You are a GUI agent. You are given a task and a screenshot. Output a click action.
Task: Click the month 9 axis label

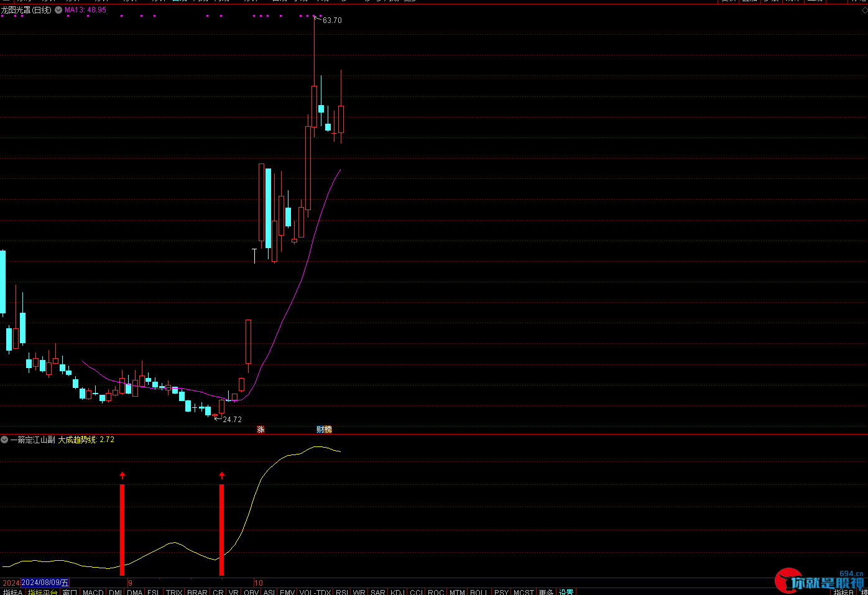130,583
